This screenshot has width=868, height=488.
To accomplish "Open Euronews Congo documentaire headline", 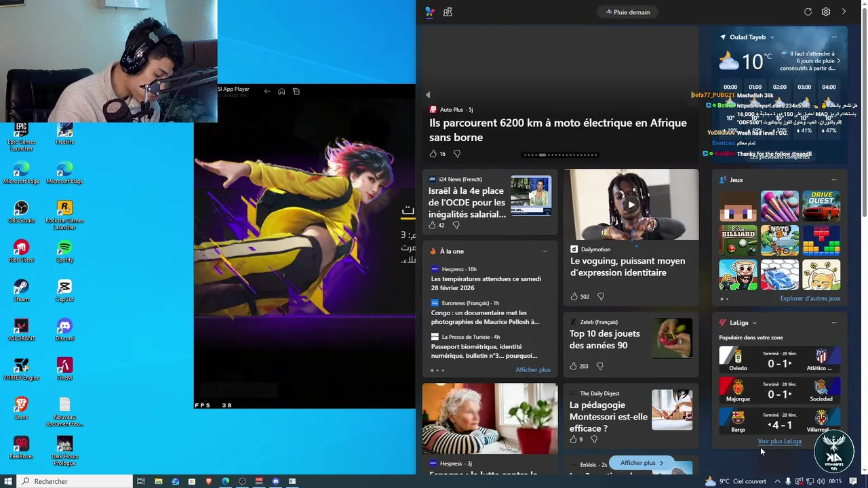I will (486, 317).
